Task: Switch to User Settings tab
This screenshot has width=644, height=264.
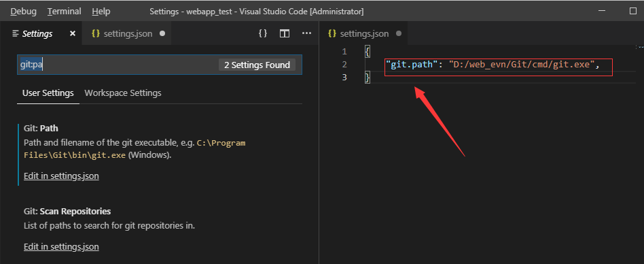Action: coord(48,93)
